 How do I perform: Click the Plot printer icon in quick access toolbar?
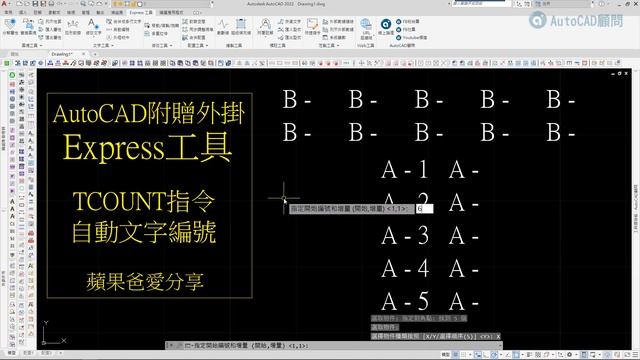click(x=51, y=4)
